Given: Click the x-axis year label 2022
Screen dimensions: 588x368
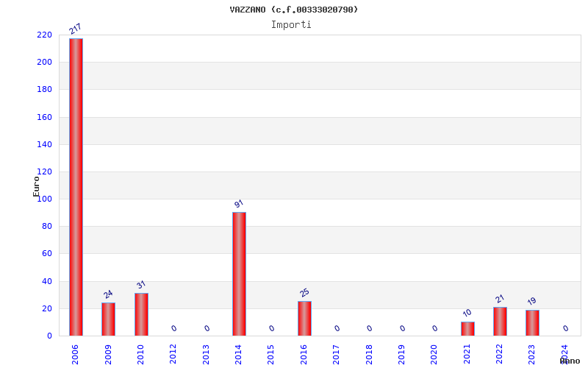Looking at the screenshot, I should 500,355.
